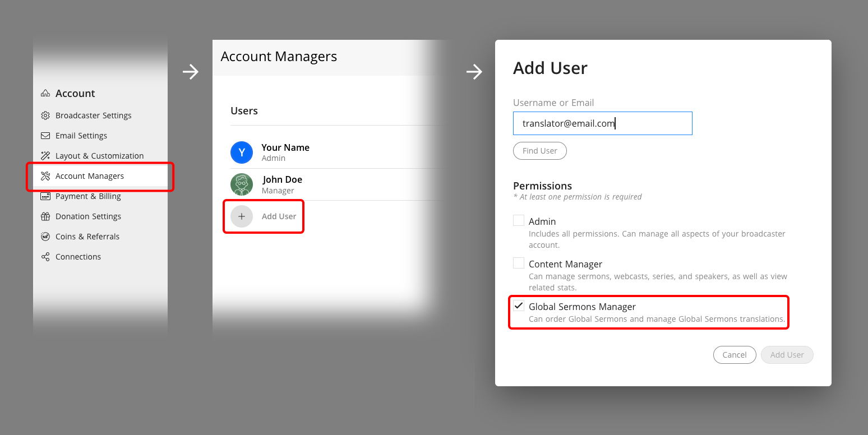
Task: Cancel the Add User dialog
Action: 735,355
